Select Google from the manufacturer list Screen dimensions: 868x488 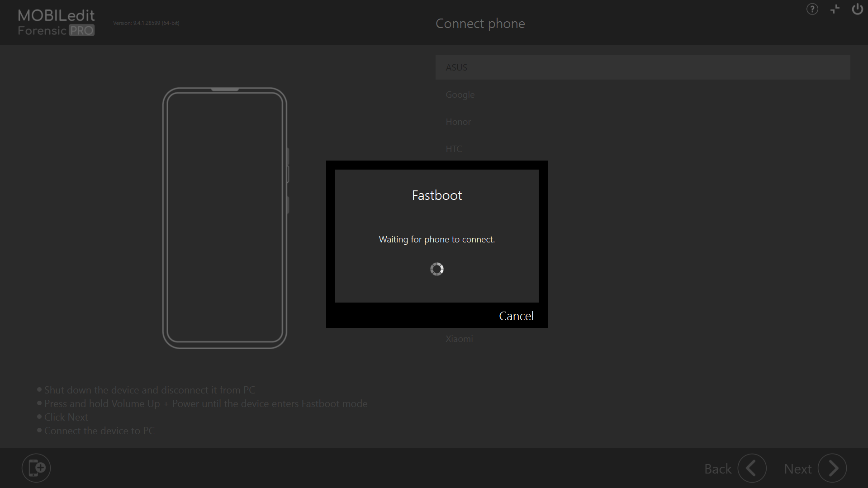460,95
